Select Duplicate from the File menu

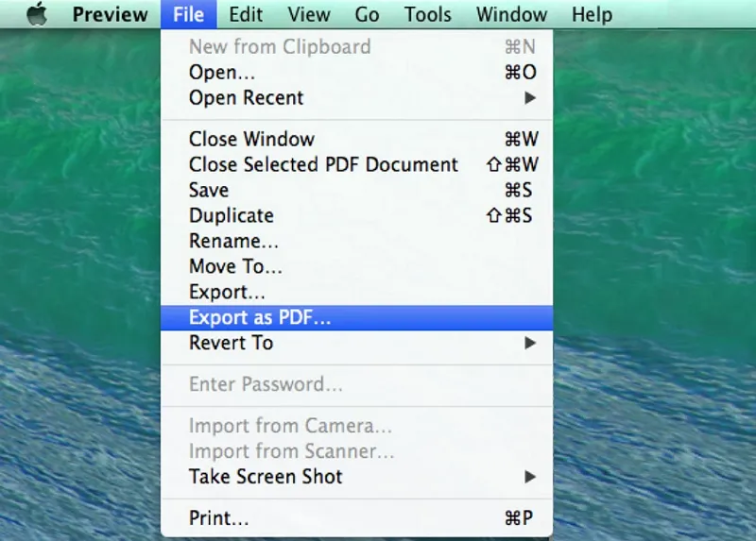(x=231, y=215)
